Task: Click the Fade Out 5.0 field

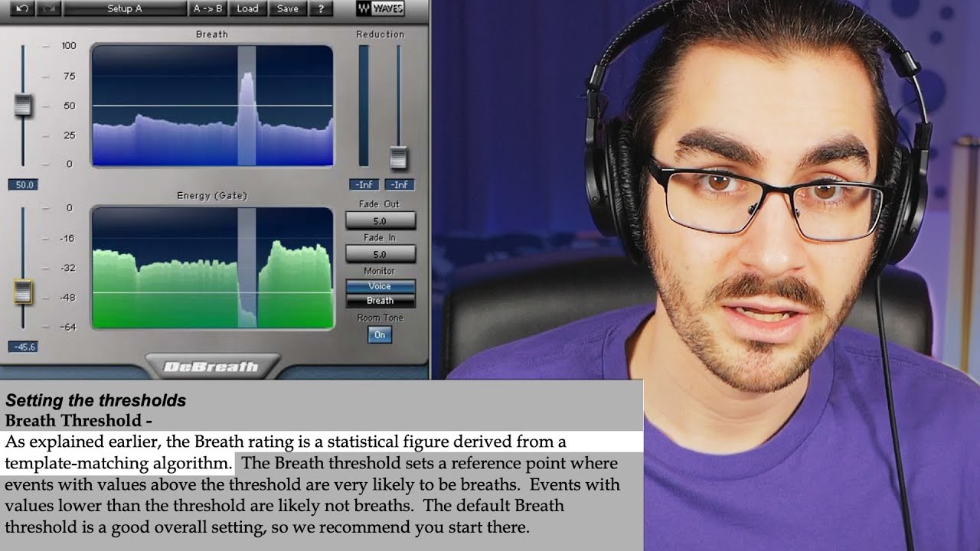Action: point(381,220)
